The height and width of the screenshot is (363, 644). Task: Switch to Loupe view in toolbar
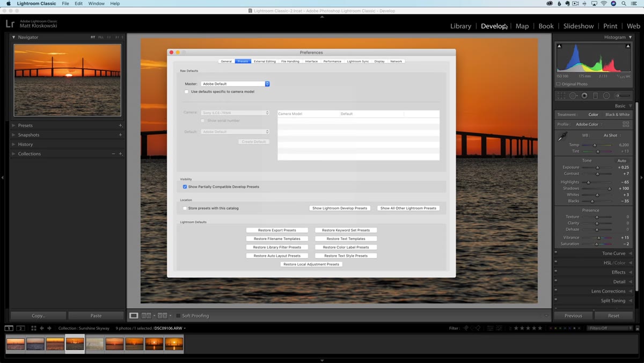(134, 316)
